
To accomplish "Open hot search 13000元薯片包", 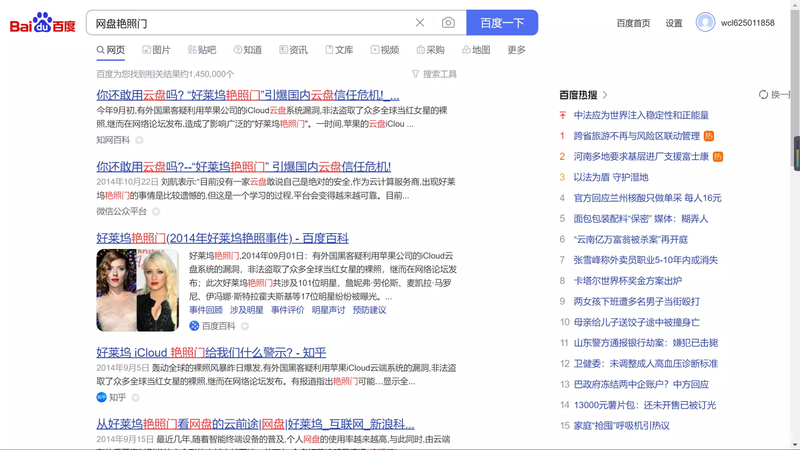I will 644,405.
